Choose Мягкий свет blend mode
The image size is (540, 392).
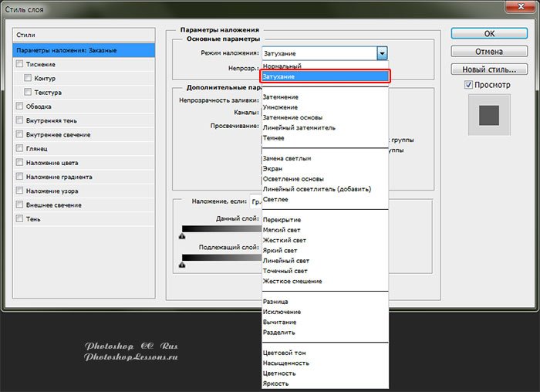[x=282, y=230]
